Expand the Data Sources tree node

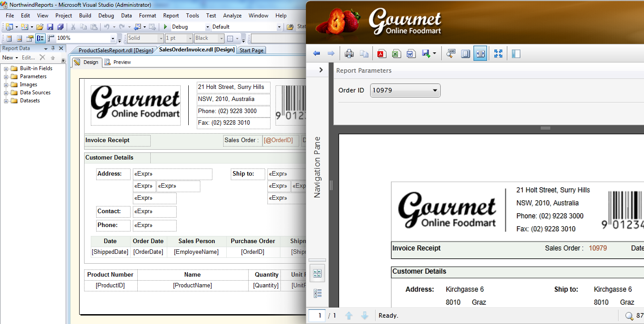[x=6, y=93]
